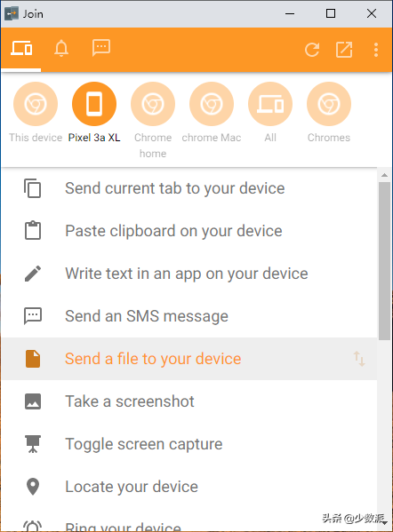Click the up-down arrows beside Send a file
Viewport: 393px width, 532px height.
coord(359,359)
